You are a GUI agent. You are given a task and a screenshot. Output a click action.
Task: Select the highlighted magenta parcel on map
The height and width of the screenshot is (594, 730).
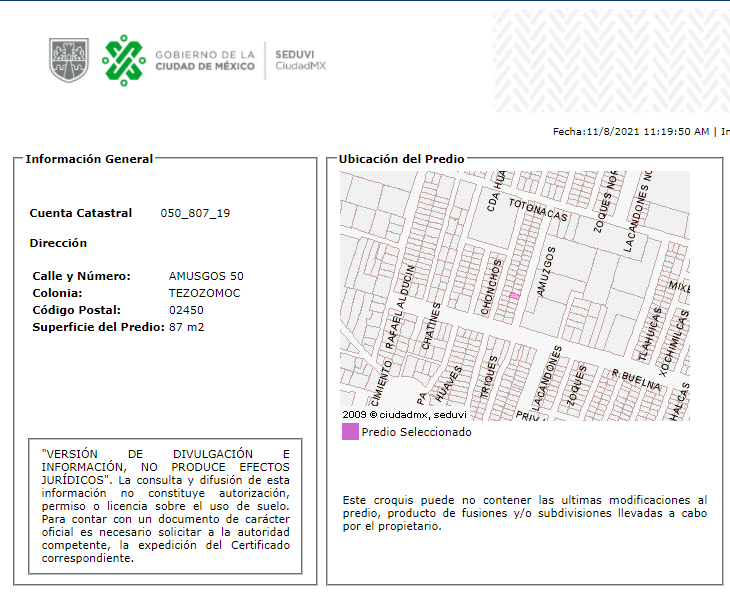tap(514, 296)
